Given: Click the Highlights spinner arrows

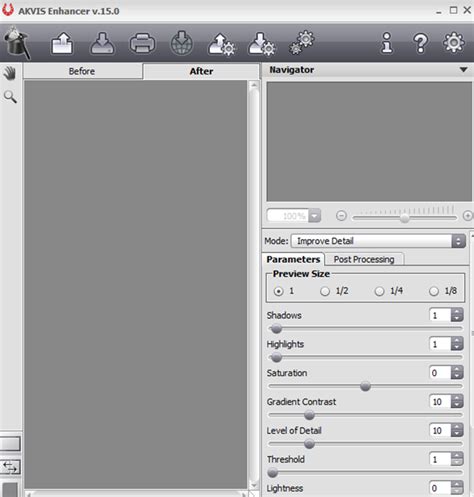Looking at the screenshot, I should (x=457, y=344).
